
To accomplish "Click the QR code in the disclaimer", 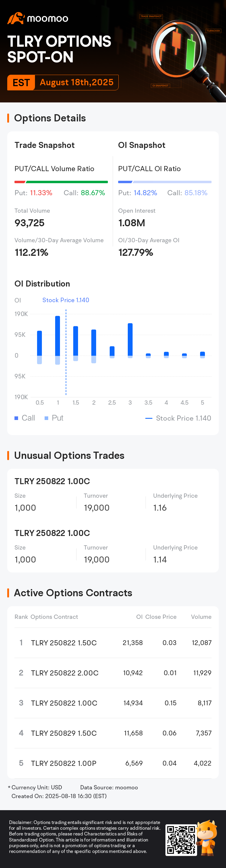I will [181, 840].
